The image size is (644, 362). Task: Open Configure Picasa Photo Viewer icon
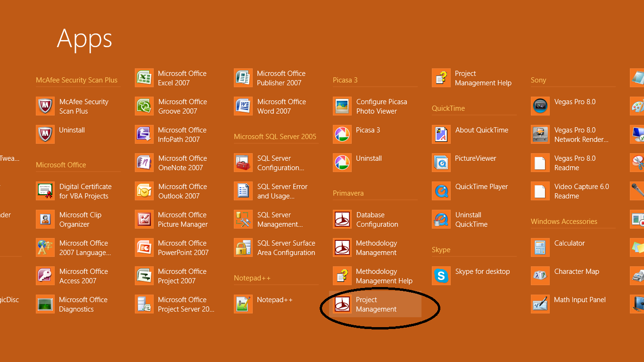(342, 106)
